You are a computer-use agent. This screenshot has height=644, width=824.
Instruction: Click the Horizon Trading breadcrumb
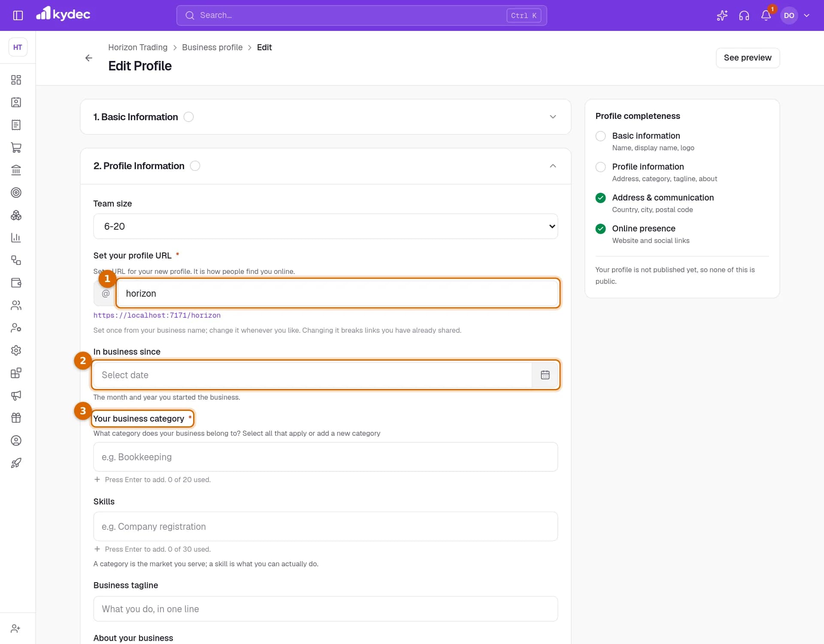[138, 47]
